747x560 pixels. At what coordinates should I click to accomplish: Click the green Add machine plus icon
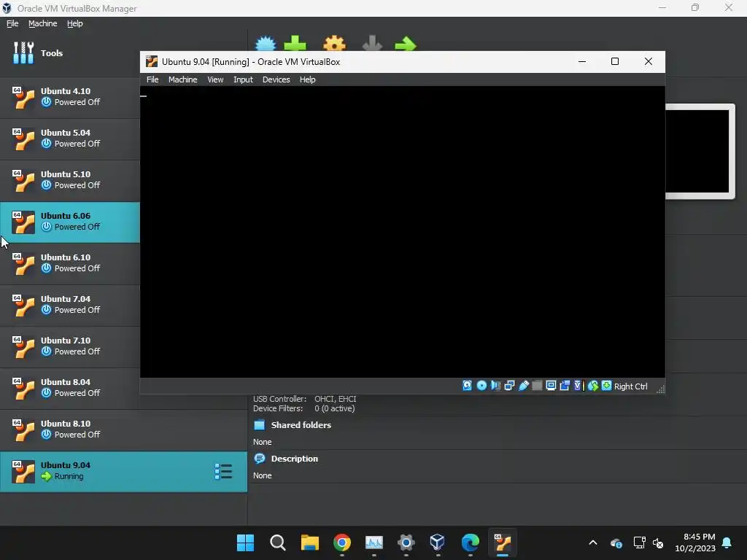(x=295, y=43)
